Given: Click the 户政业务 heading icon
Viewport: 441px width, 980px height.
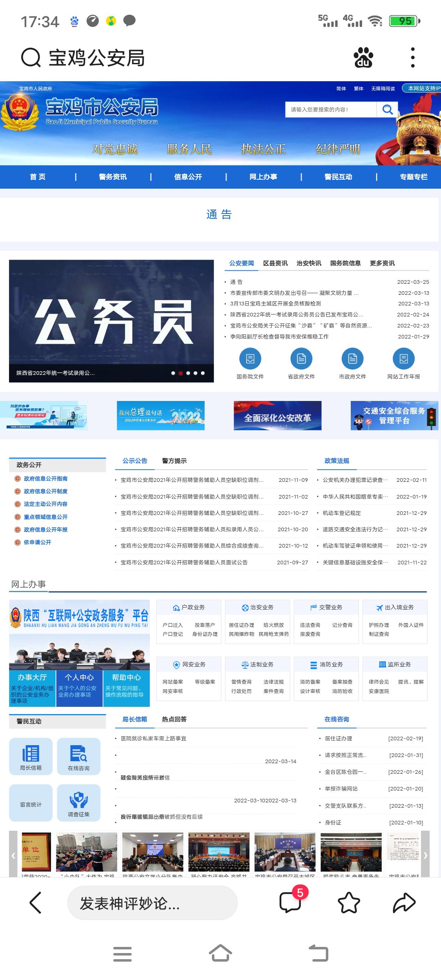Looking at the screenshot, I should [x=176, y=608].
